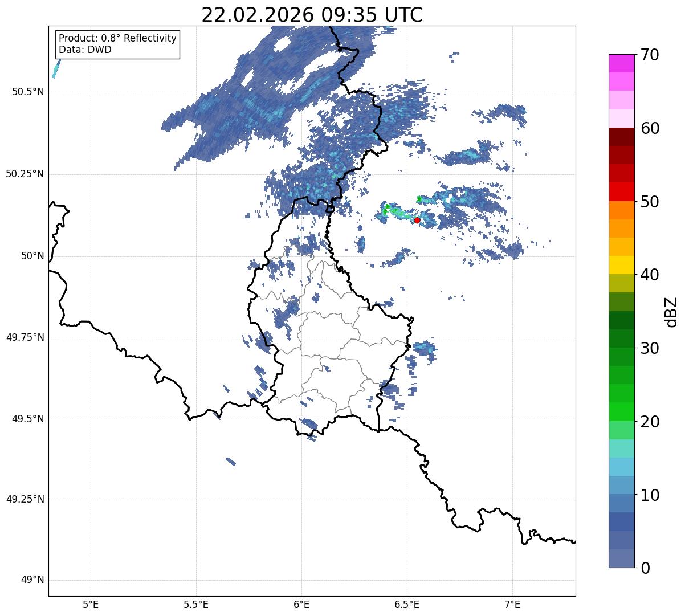Click "Product: 0.8° Reflectivity" legend text
Screen dimensions: 685x616
point(118,38)
